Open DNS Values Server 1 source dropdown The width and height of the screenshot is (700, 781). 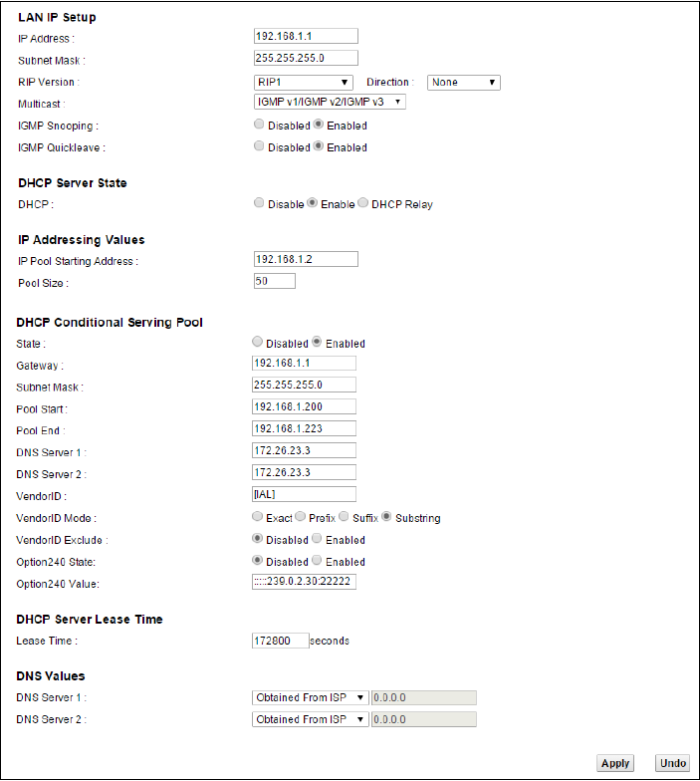[311, 697]
